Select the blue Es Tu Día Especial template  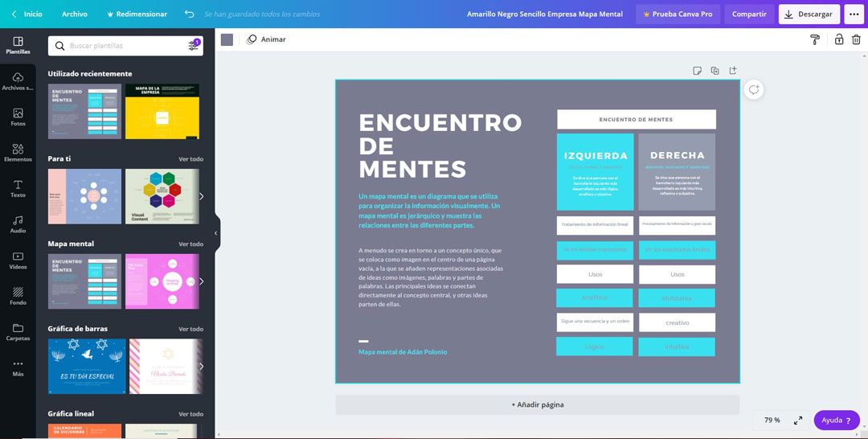click(x=87, y=367)
